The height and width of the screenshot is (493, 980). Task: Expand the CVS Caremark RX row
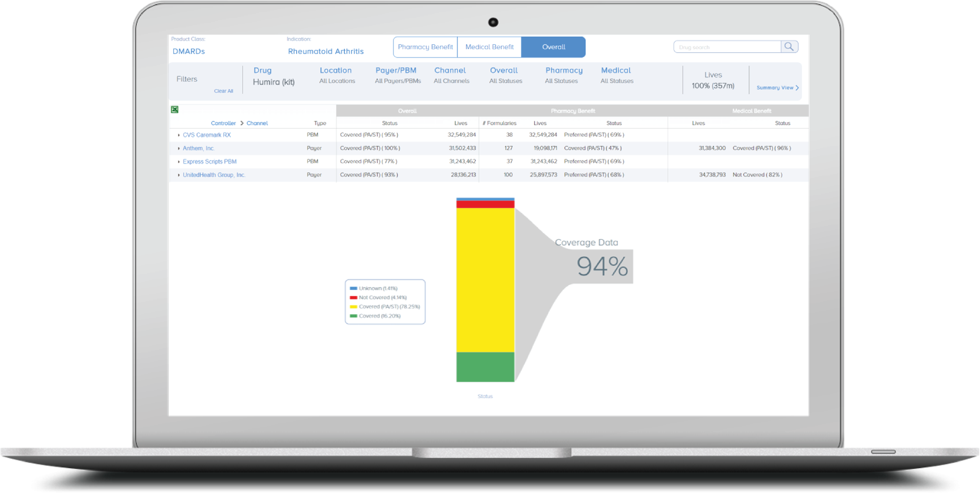tap(178, 135)
